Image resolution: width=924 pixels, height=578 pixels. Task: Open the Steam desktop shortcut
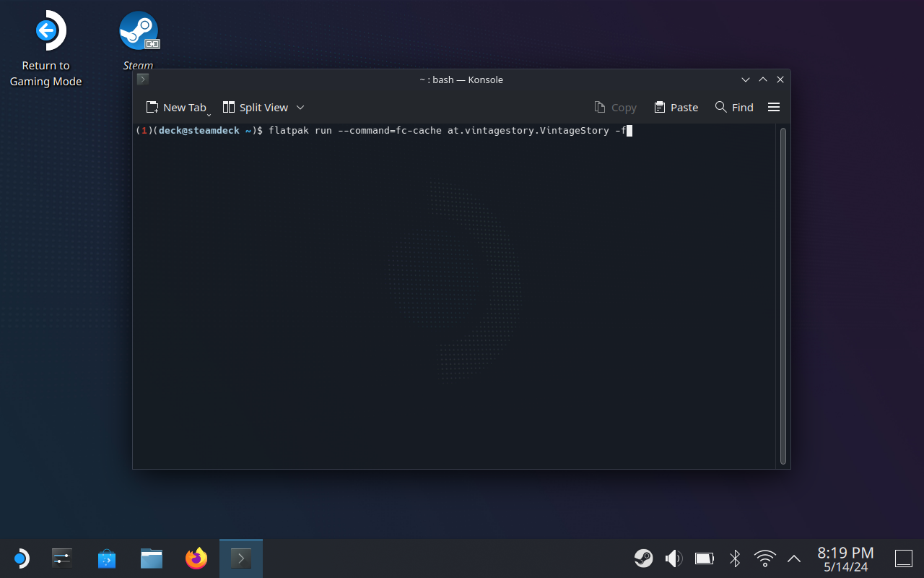[139, 33]
